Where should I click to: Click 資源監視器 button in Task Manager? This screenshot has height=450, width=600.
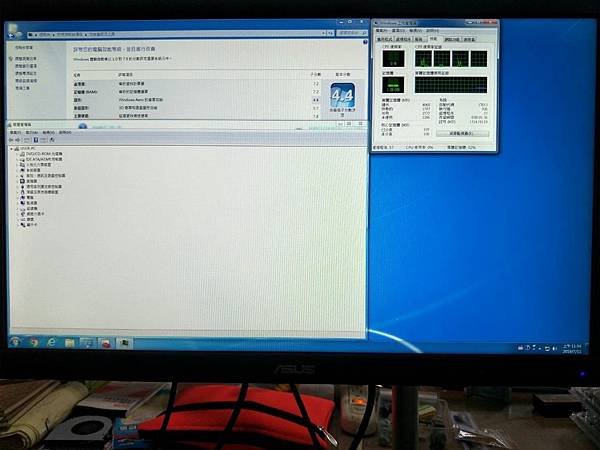click(x=462, y=134)
